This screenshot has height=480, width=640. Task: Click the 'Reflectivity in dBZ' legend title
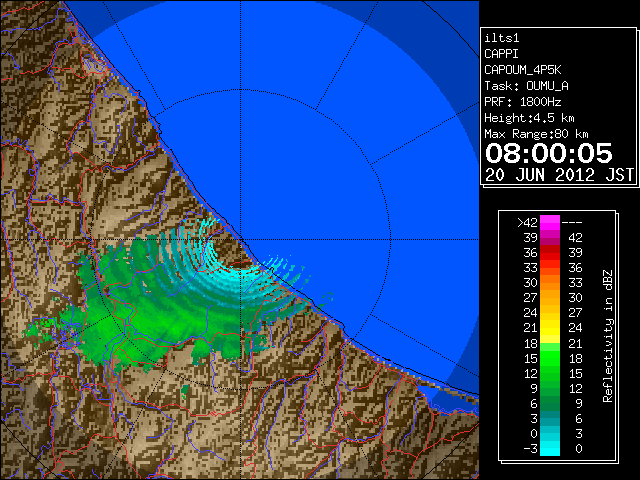[608, 336]
